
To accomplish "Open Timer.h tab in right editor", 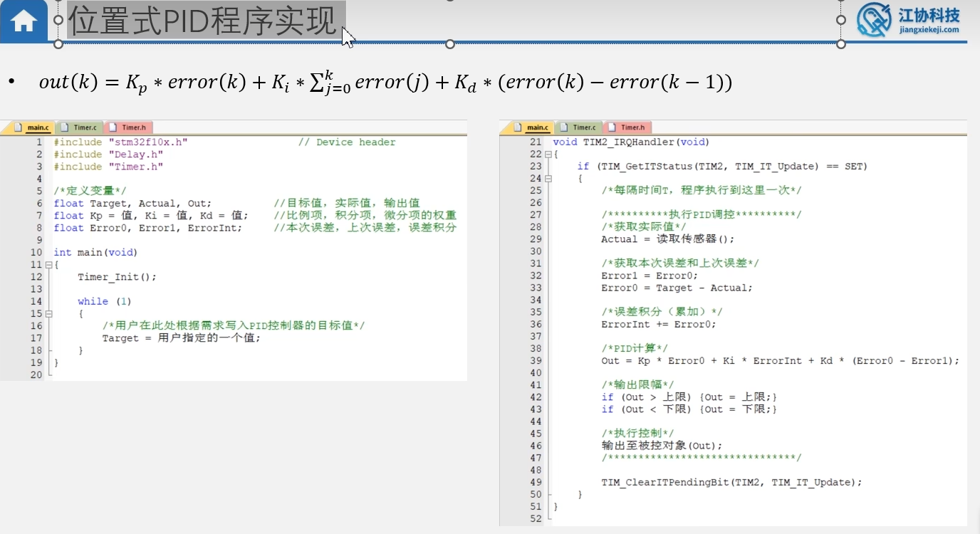I will (x=627, y=127).
